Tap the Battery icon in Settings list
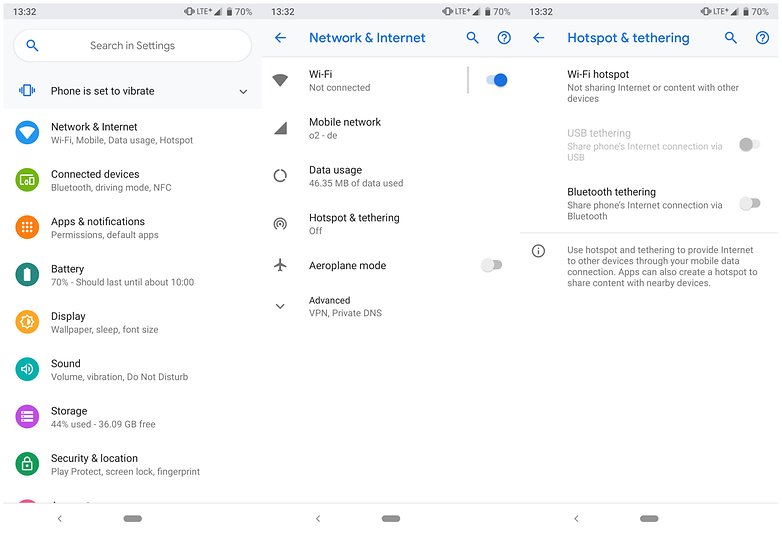Viewport: 782px width, 538px height. click(27, 275)
